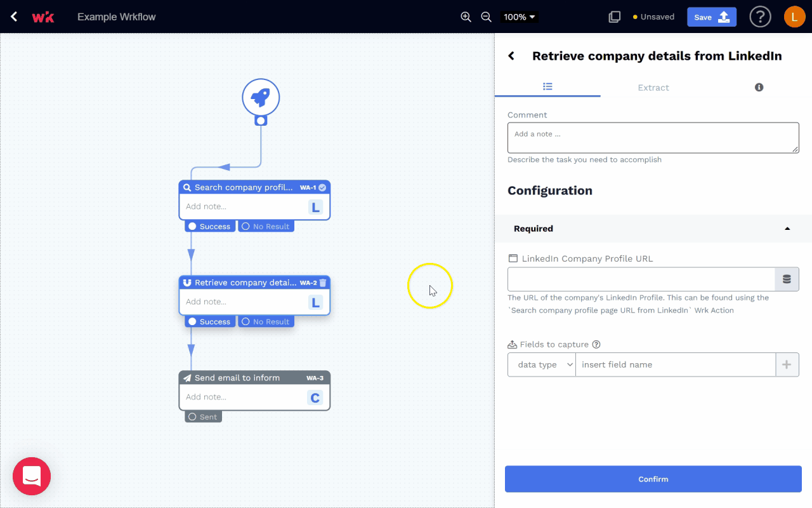812x508 pixels.
Task: Click the Example Wrkflow title
Action: click(117, 17)
